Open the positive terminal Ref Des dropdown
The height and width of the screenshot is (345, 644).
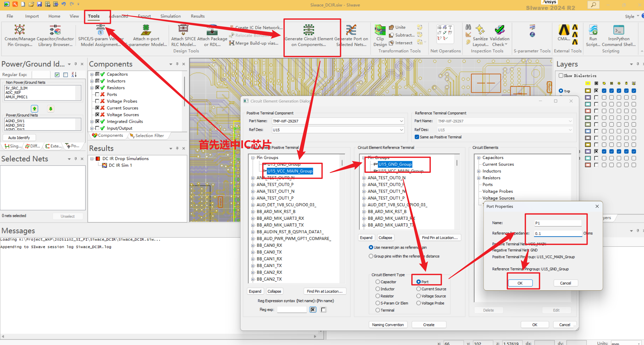click(401, 130)
